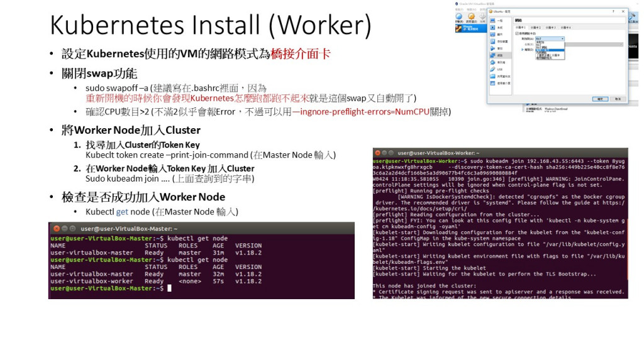Choose highlighted Bridged Adapter in dropdown list
Screen dimensions: 644x362
(550, 50)
